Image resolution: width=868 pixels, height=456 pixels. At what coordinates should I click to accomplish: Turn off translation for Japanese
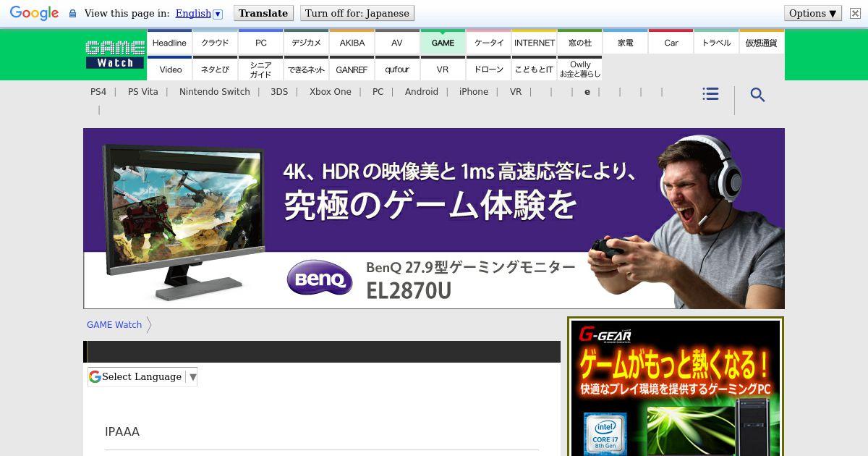(357, 13)
